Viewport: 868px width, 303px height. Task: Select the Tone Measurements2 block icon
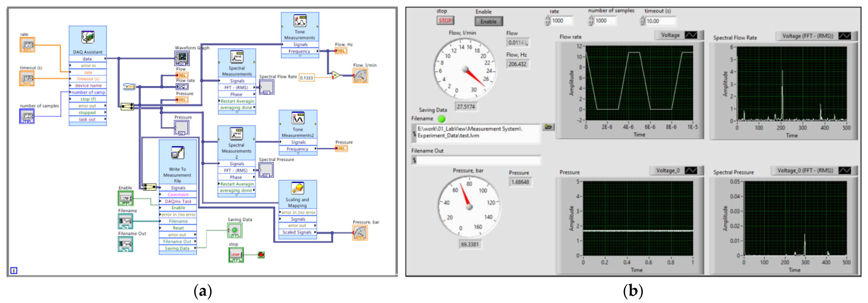click(298, 119)
